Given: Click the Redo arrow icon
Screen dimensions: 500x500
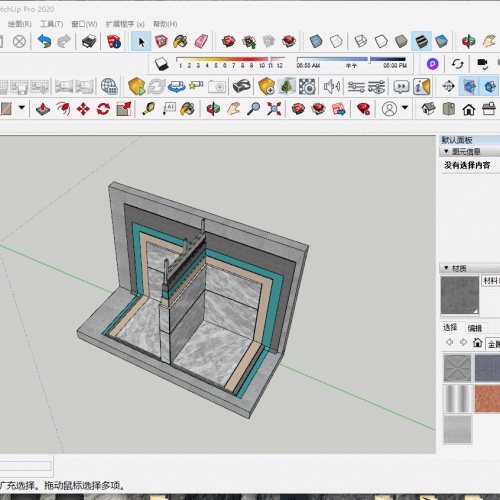Looking at the screenshot, I should click(x=64, y=42).
